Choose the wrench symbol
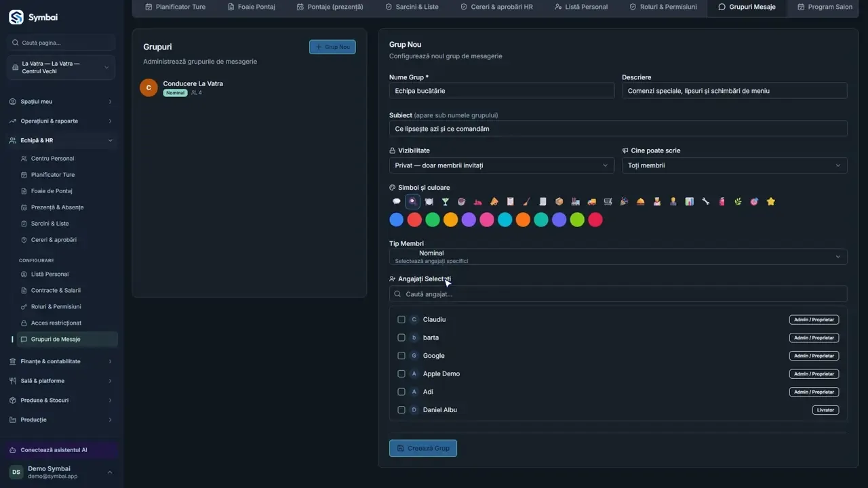Viewport: 868px width, 488px height. pos(706,201)
